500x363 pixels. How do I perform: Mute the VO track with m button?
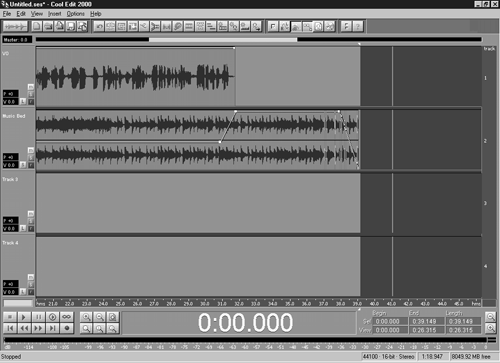click(31, 87)
